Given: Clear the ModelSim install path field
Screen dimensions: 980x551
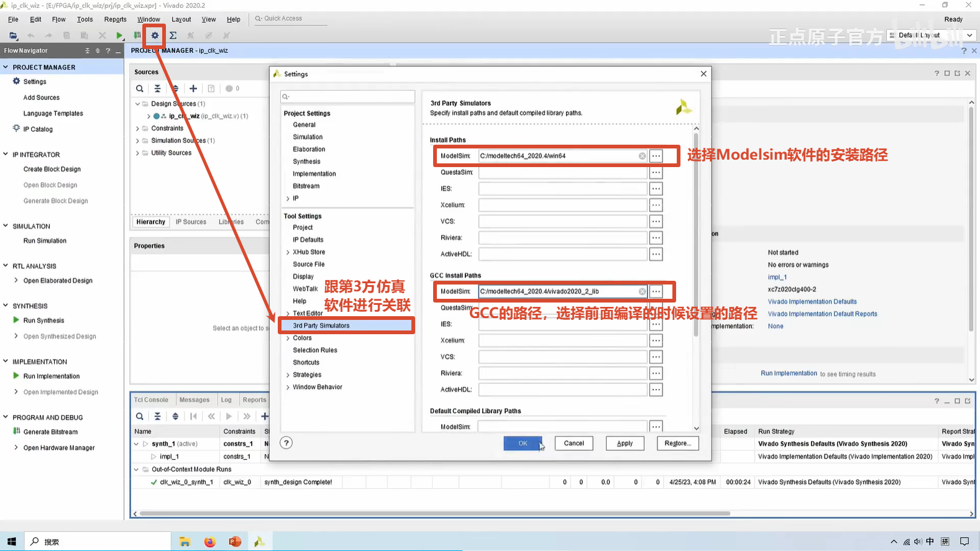Looking at the screenshot, I should 642,156.
